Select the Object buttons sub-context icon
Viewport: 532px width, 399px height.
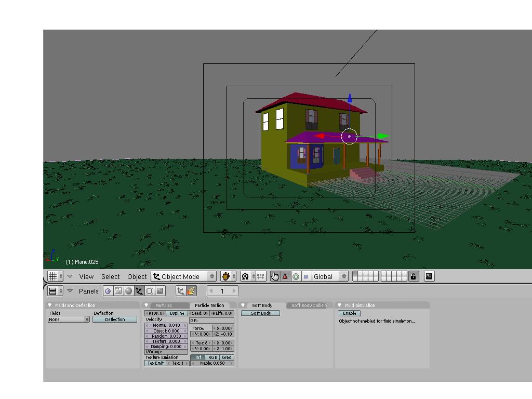tap(181, 291)
